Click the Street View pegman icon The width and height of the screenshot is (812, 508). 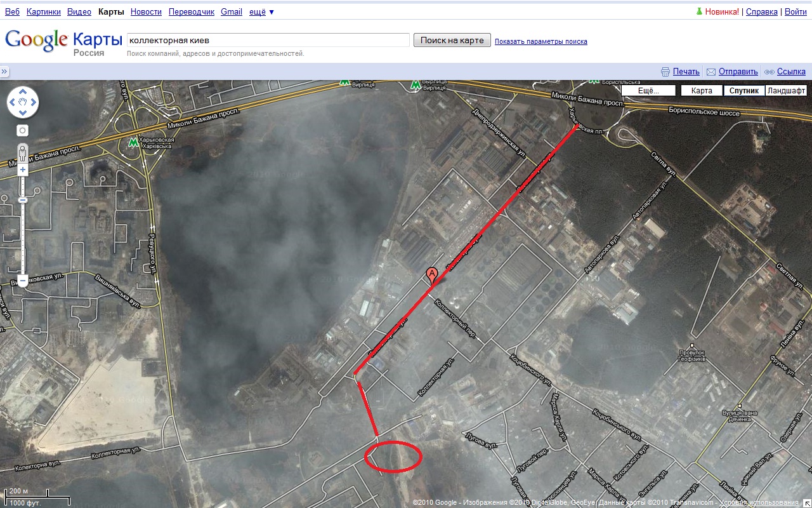pos(23,153)
